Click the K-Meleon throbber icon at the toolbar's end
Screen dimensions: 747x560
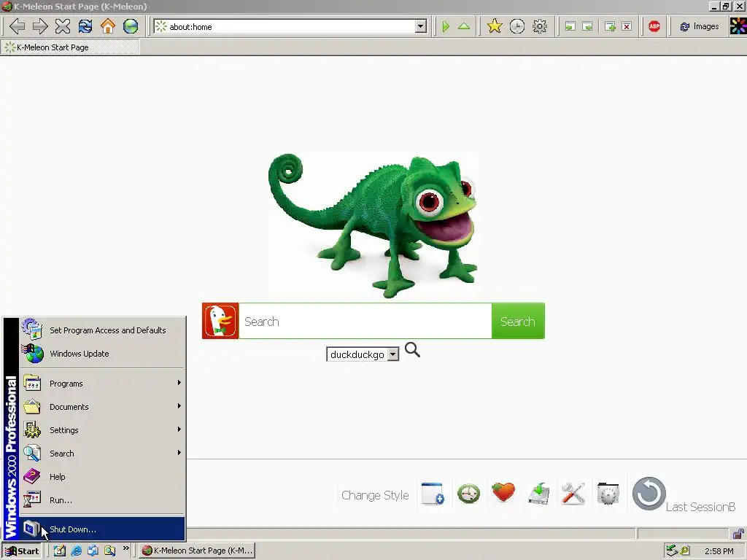[738, 26]
